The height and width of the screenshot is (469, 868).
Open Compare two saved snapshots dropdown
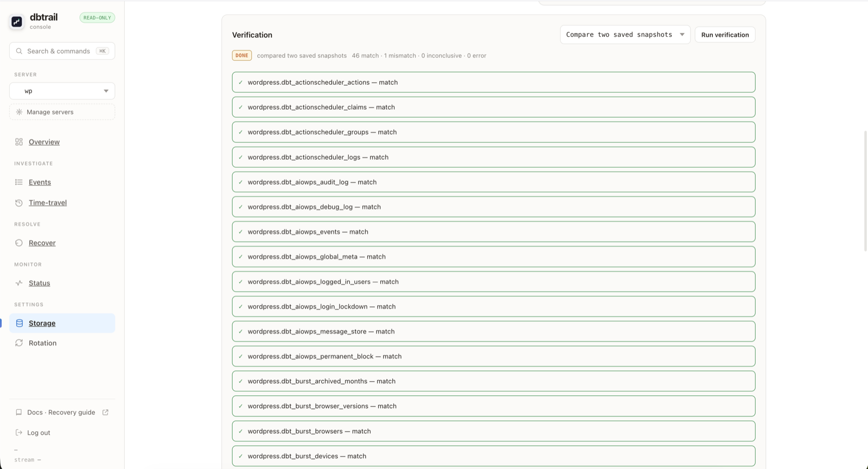click(x=625, y=35)
